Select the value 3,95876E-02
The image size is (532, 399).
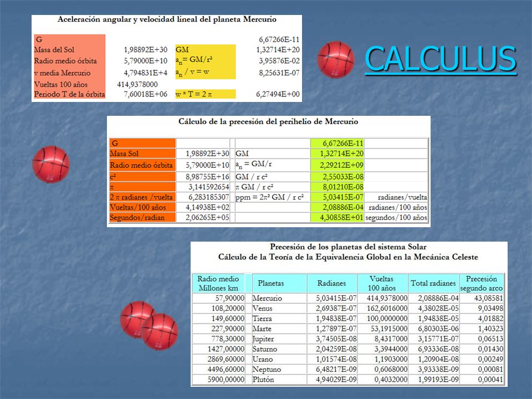[279, 61]
